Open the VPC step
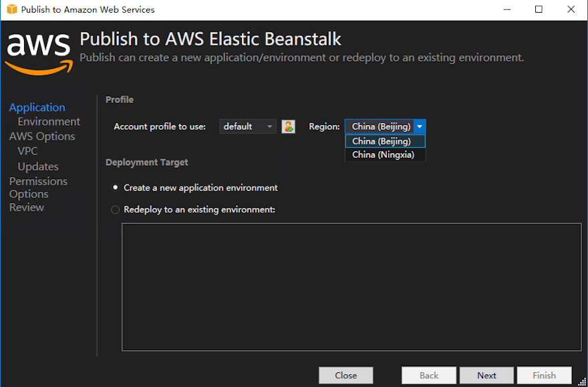Viewport: 588px width, 387px height. (x=28, y=152)
